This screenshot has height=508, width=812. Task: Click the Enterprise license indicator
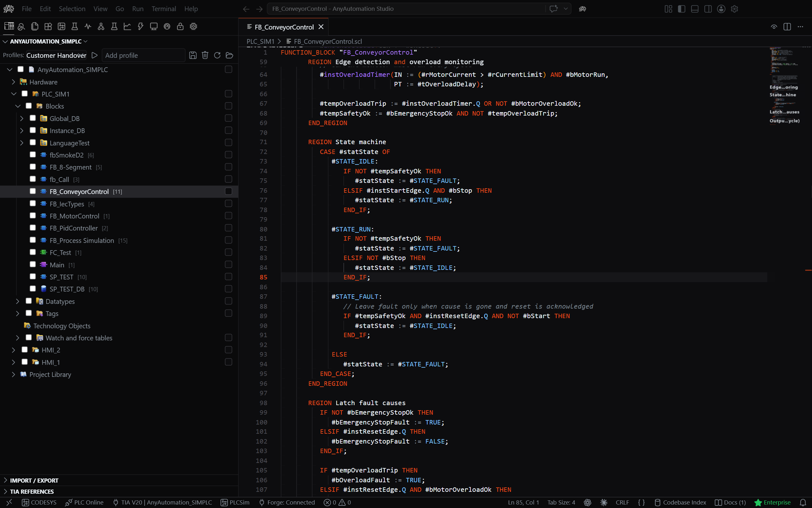pyautogui.click(x=772, y=502)
